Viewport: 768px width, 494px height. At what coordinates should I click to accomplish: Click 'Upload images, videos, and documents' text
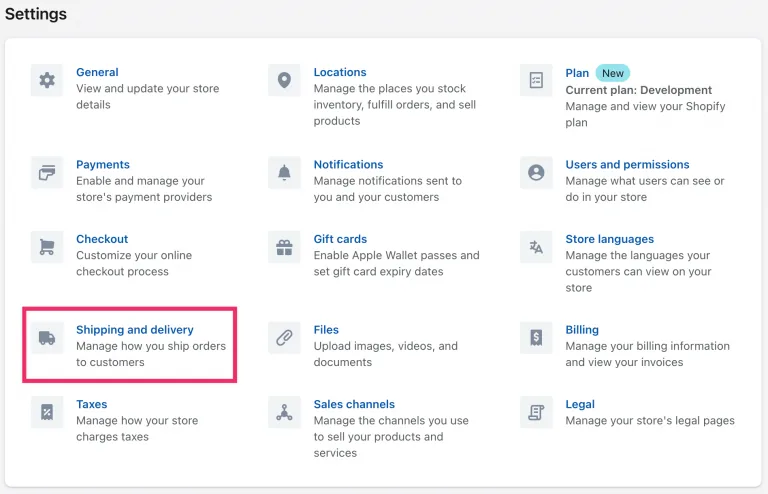point(385,354)
